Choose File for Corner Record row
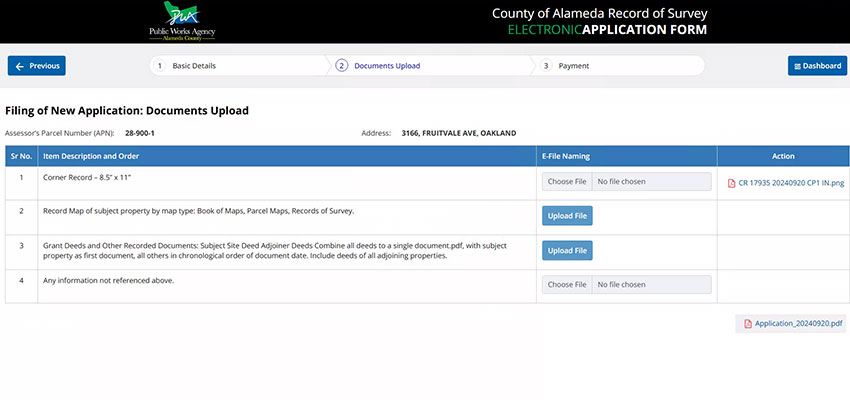The image size is (850, 400). [567, 182]
